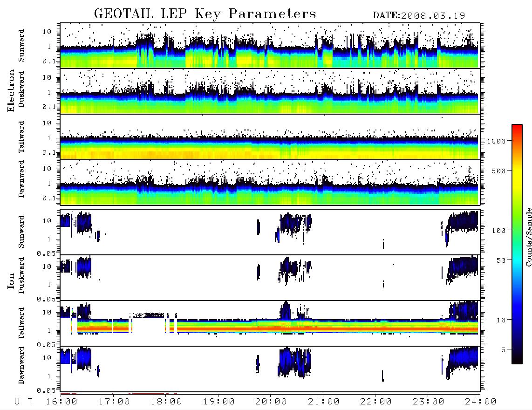The height and width of the screenshot is (410, 532).
Task: Select the Electron "Sunward" panel label
Action: pyautogui.click(x=21, y=46)
